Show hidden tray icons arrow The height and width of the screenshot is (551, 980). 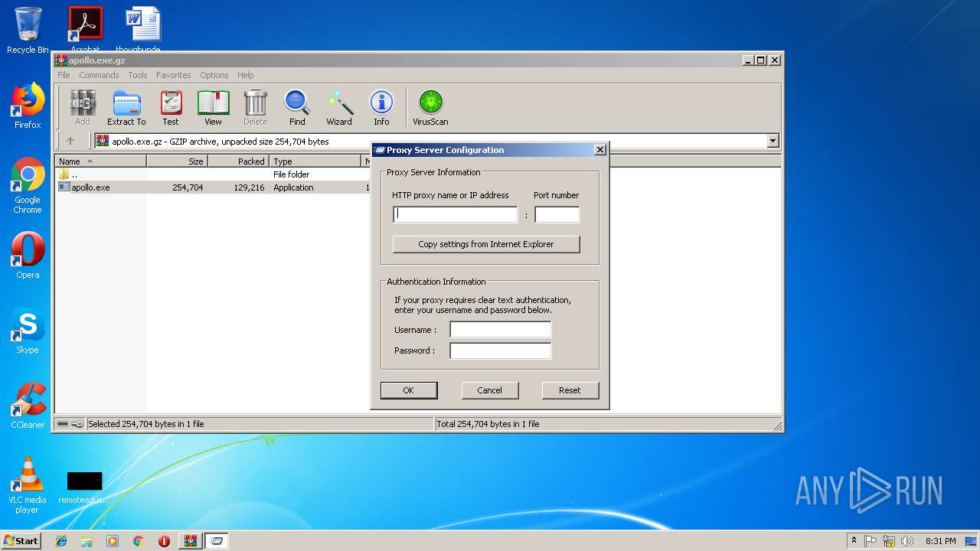854,540
